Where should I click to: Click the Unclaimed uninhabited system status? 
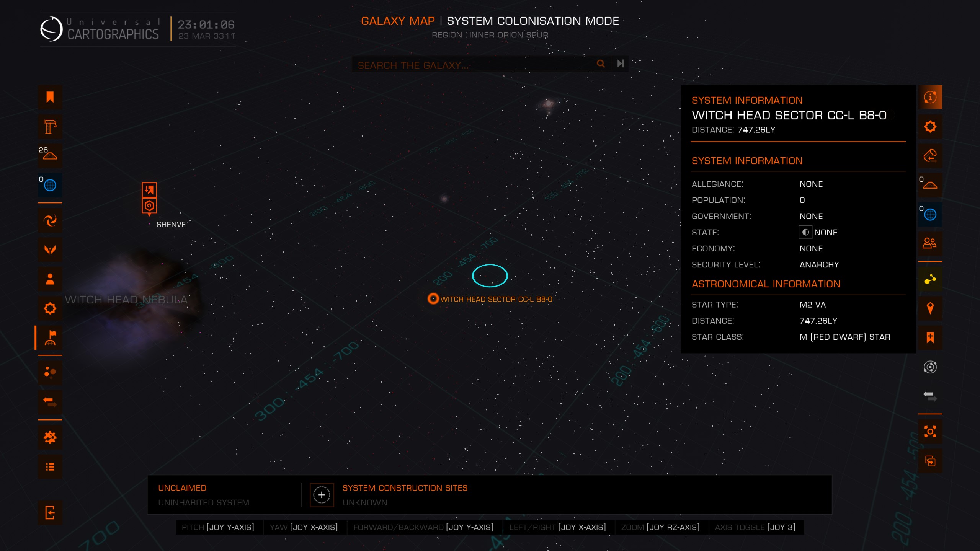204,495
